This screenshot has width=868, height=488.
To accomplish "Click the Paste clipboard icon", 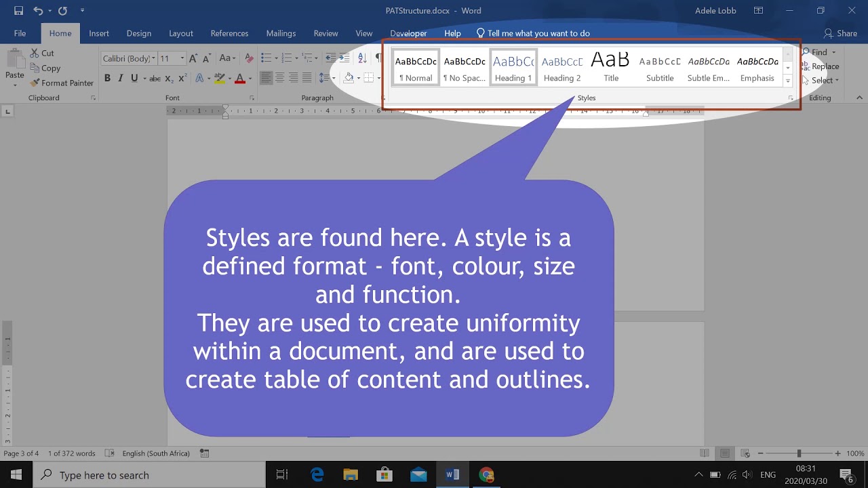I will (15, 58).
